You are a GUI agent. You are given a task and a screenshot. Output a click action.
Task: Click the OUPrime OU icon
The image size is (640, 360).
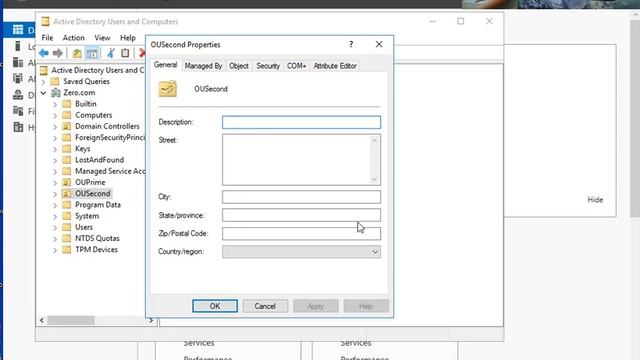pos(67,182)
